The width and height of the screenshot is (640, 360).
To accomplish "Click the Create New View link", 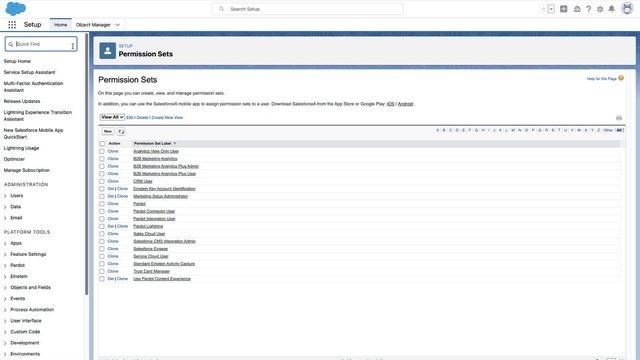I will [167, 118].
